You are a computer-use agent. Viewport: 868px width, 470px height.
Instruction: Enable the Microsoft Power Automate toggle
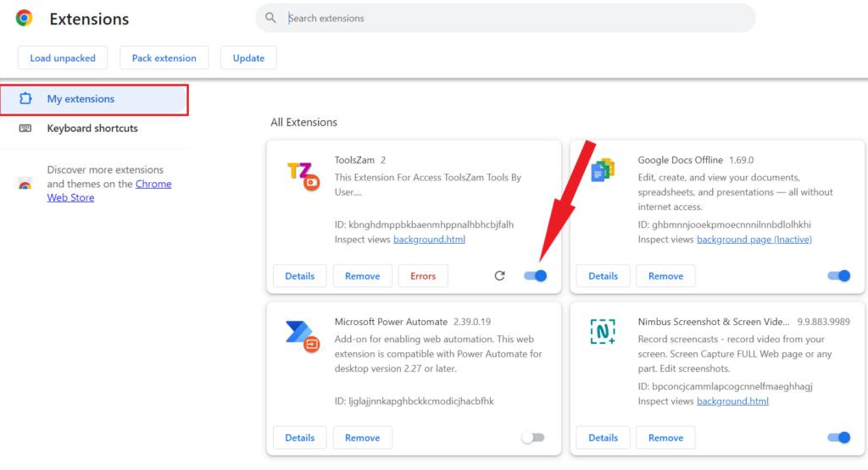pos(533,437)
